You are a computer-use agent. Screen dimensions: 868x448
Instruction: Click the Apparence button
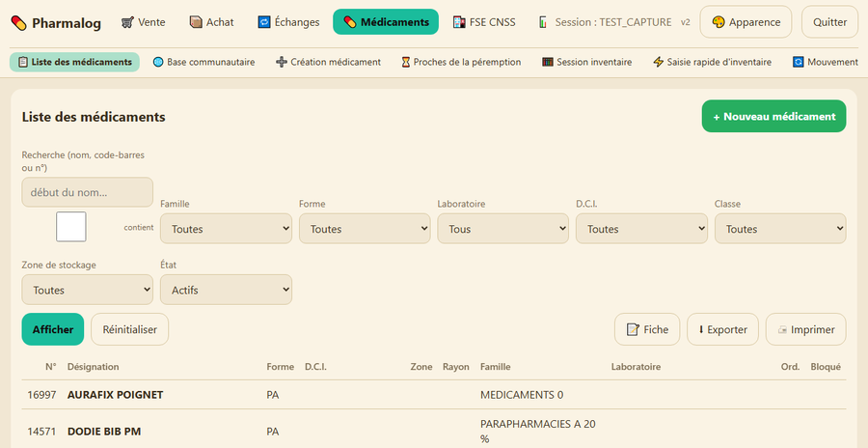tap(746, 22)
